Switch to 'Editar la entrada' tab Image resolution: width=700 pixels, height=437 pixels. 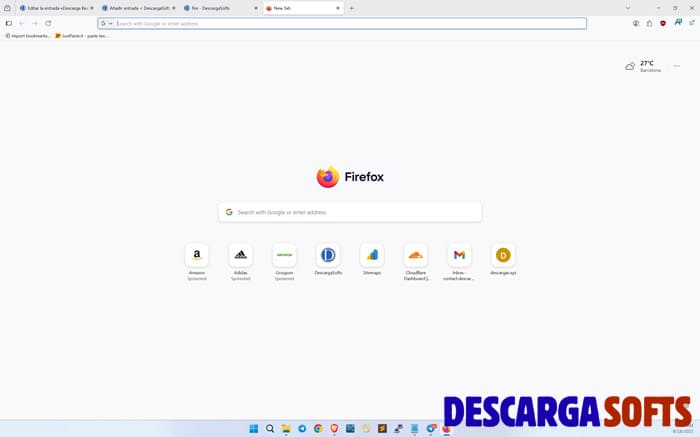[x=54, y=8]
